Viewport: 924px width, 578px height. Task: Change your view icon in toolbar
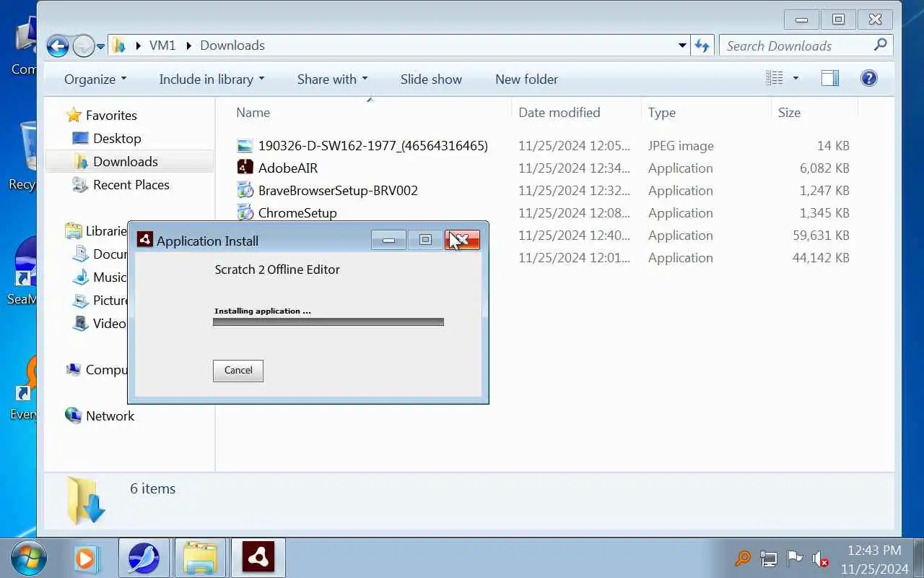(x=775, y=78)
